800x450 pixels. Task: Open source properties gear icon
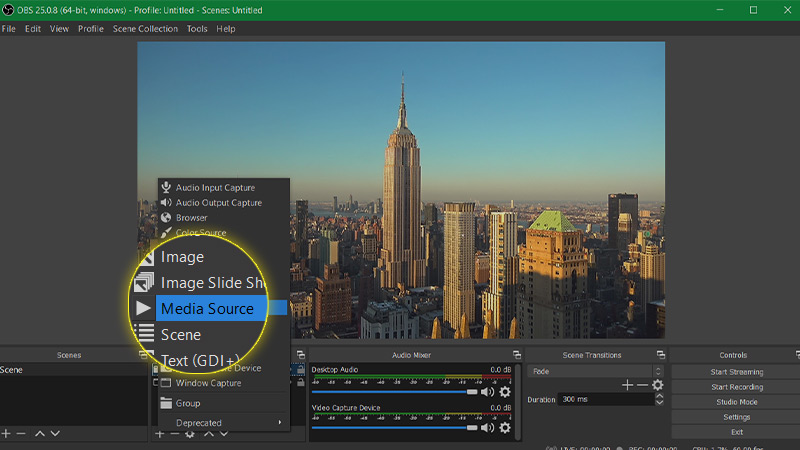pos(190,434)
